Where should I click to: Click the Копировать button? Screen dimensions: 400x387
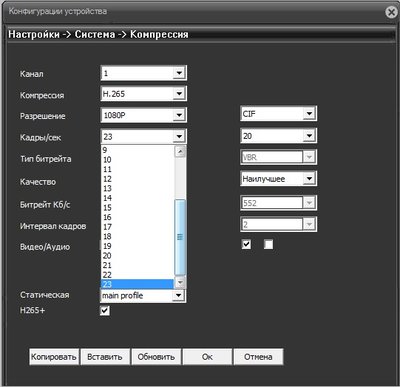coord(54,357)
